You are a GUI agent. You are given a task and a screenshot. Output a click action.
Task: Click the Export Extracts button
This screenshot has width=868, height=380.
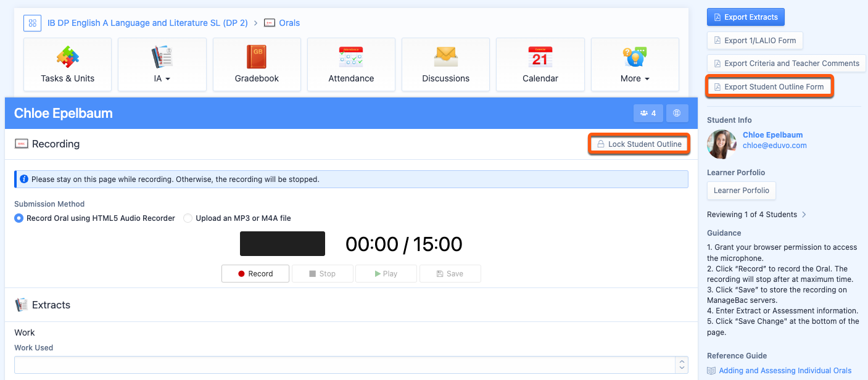[745, 17]
